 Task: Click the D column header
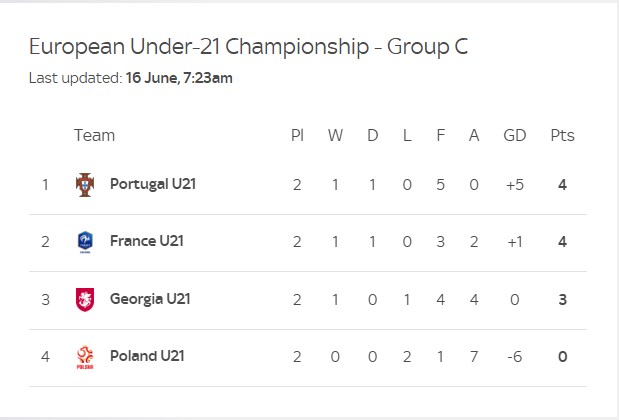(x=372, y=135)
